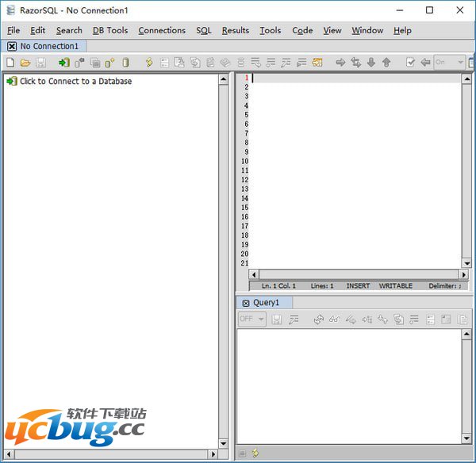Open the OFF dropdown in Query1 toolbar

click(x=252, y=319)
